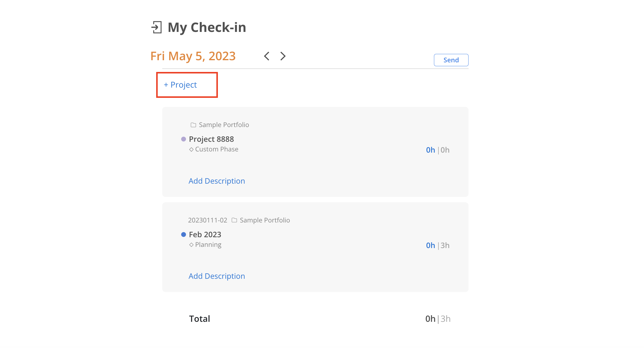Click the diamond icon beside Custom Phase
The width and height of the screenshot is (644, 348).
191,149
